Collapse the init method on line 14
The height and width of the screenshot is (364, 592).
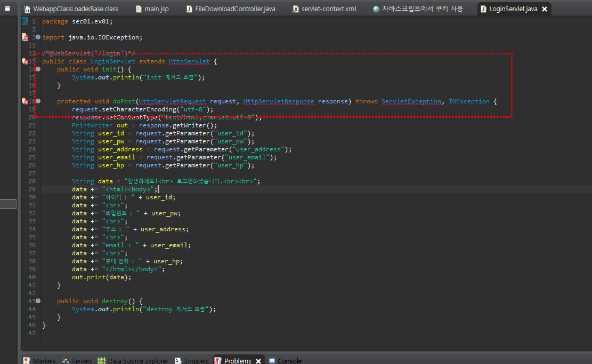pyautogui.click(x=38, y=69)
